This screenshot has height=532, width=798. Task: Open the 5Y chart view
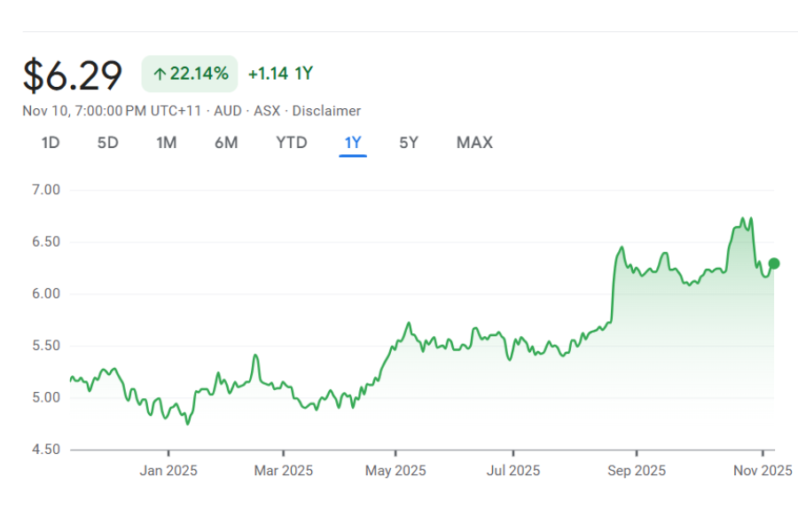[x=408, y=143]
